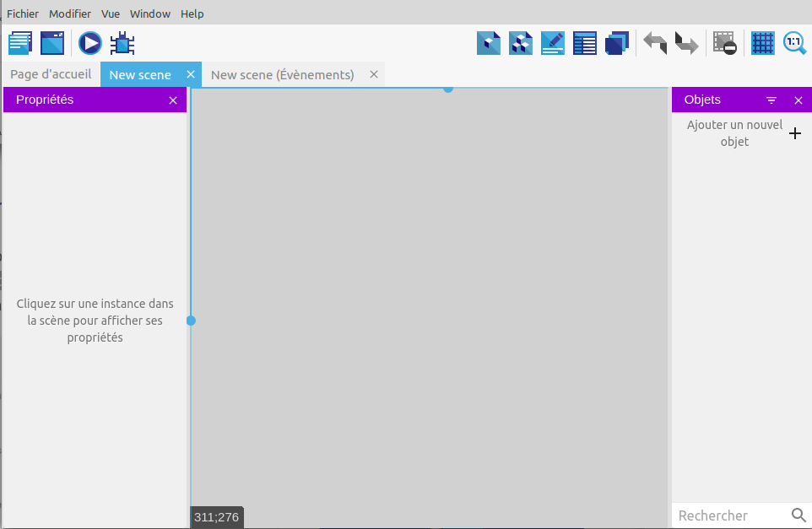Open the properties panel pencil icon
The image size is (812, 529).
[x=553, y=43]
